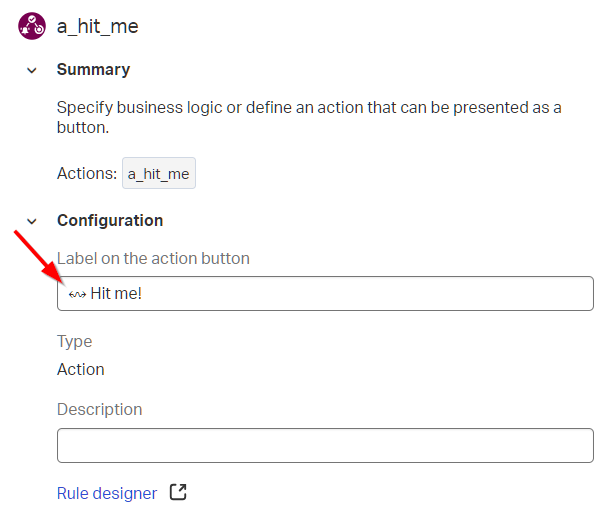
Task: Click the red arrow annotation
Action: (x=36, y=253)
